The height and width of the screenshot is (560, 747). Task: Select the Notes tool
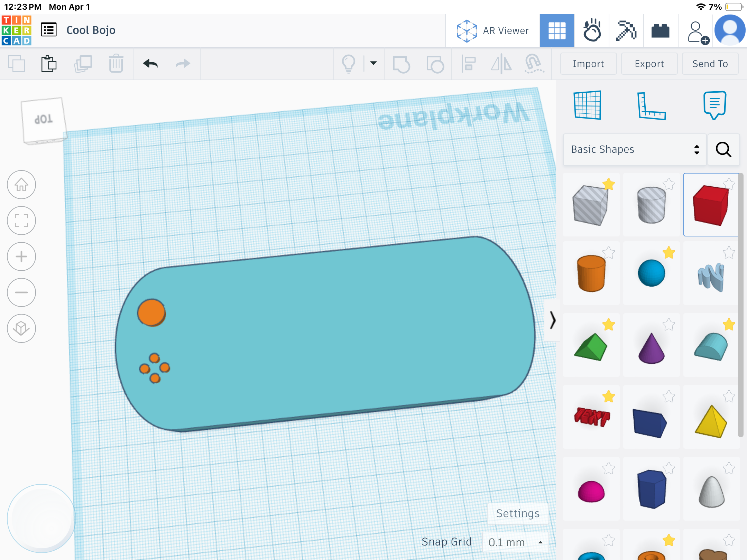coord(714,105)
